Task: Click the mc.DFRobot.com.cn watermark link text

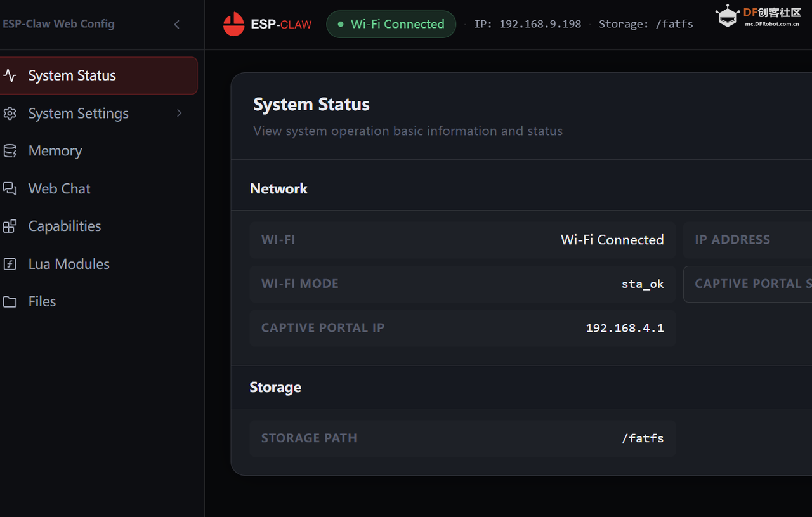Action: click(771, 23)
